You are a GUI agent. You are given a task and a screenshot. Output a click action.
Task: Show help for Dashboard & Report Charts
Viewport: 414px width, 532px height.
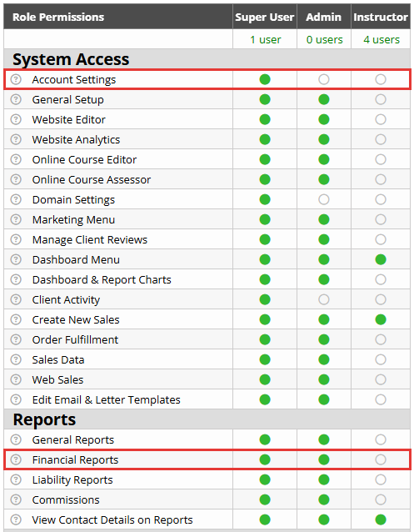click(x=16, y=279)
